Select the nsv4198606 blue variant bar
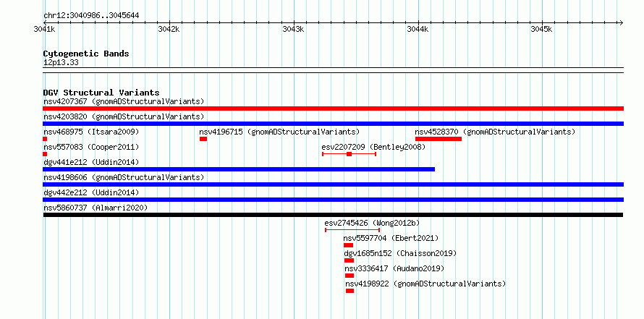This screenshot has height=319, width=644. 333,184
